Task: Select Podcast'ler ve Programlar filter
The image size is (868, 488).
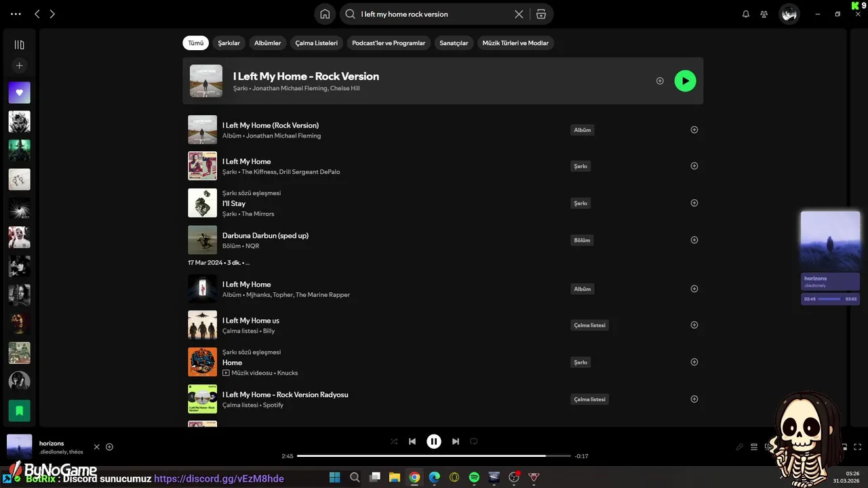Action: point(389,43)
